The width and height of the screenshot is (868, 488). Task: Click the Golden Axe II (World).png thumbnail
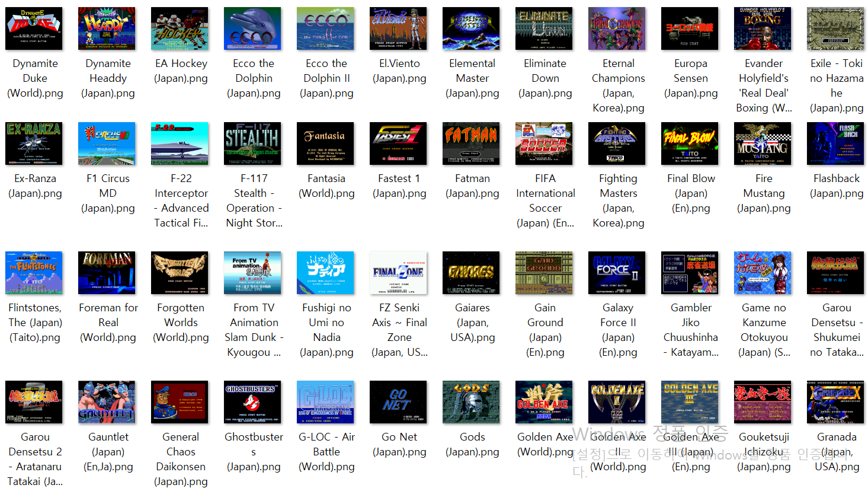pos(617,402)
